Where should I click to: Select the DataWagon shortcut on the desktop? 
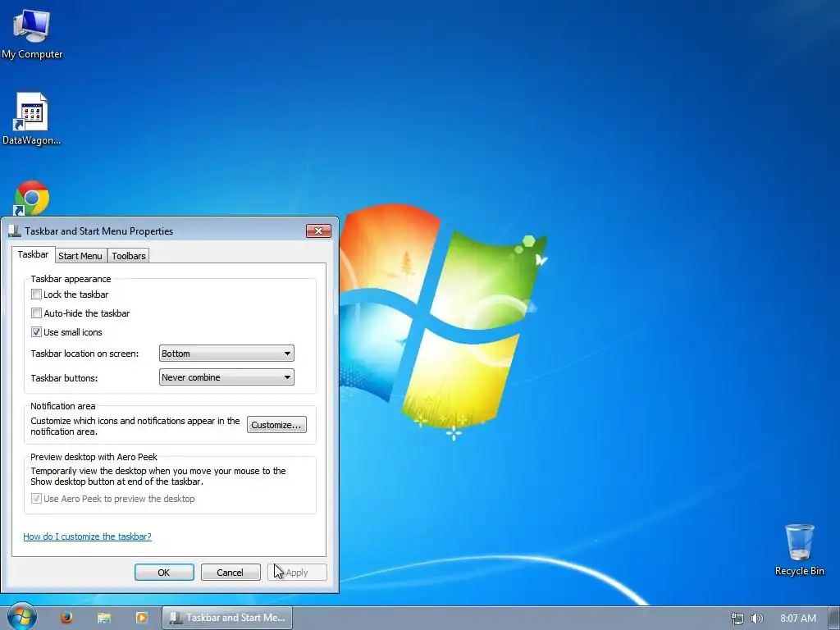pyautogui.click(x=31, y=119)
